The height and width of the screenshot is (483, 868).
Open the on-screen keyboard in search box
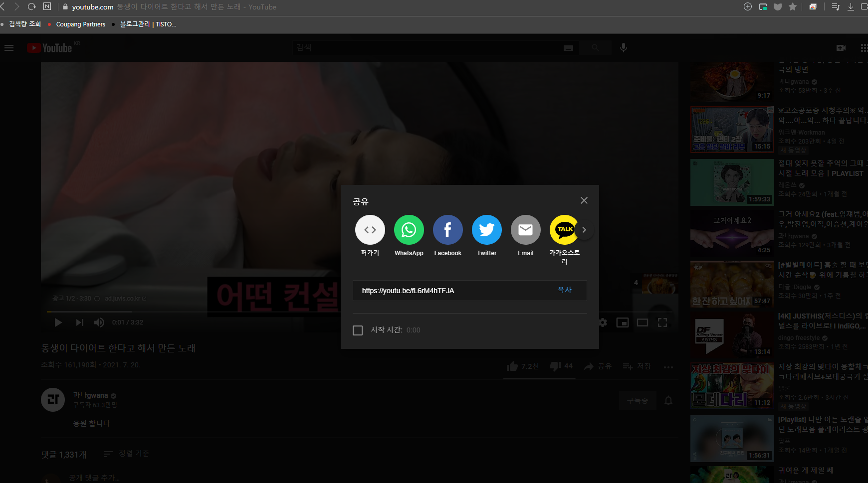click(x=568, y=48)
